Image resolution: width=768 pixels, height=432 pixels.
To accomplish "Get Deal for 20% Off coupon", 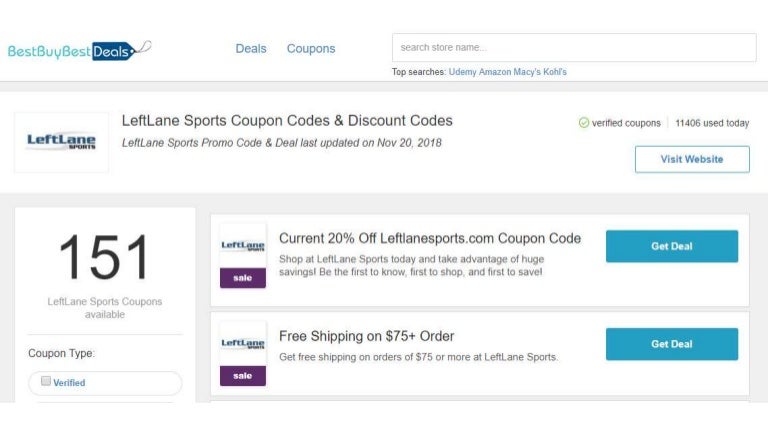I will click(671, 246).
